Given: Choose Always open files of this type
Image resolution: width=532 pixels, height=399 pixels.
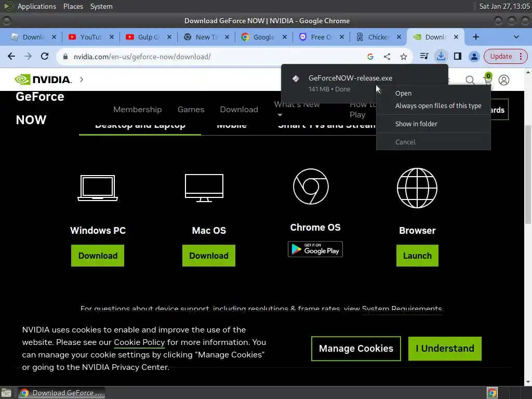Looking at the screenshot, I should click(433, 106).
